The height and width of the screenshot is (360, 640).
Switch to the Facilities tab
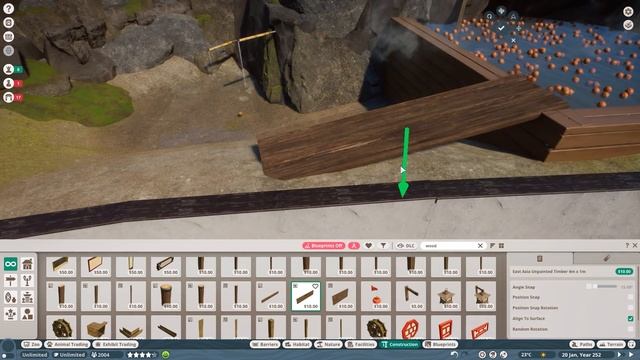click(361, 344)
